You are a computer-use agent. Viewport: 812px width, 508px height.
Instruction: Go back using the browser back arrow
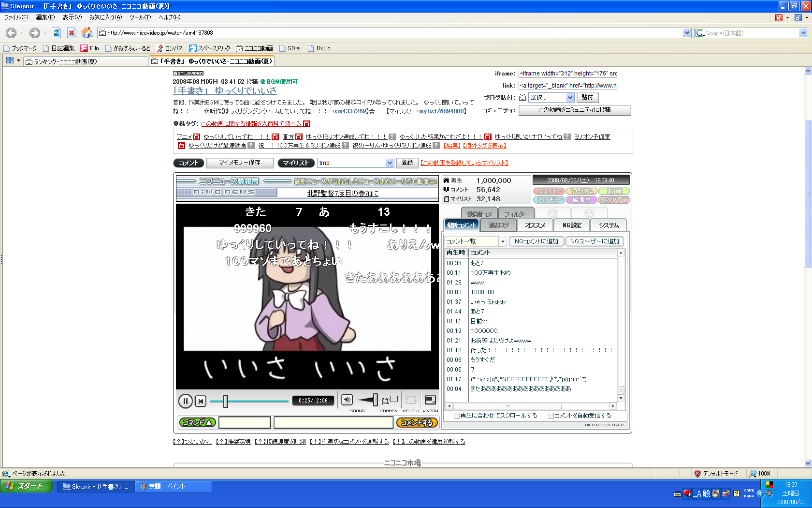click(x=11, y=33)
